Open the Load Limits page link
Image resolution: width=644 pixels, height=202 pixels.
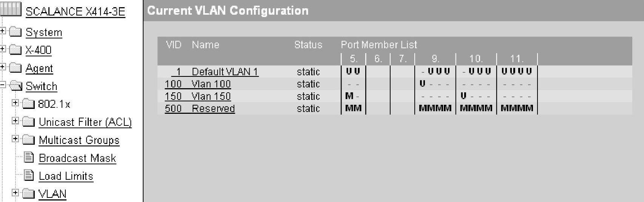click(x=66, y=176)
